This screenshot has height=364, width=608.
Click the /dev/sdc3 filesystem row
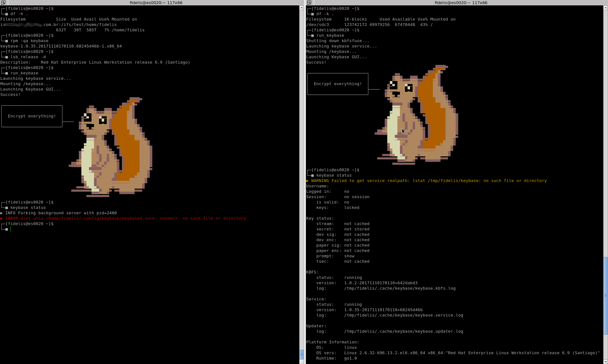[370, 25]
